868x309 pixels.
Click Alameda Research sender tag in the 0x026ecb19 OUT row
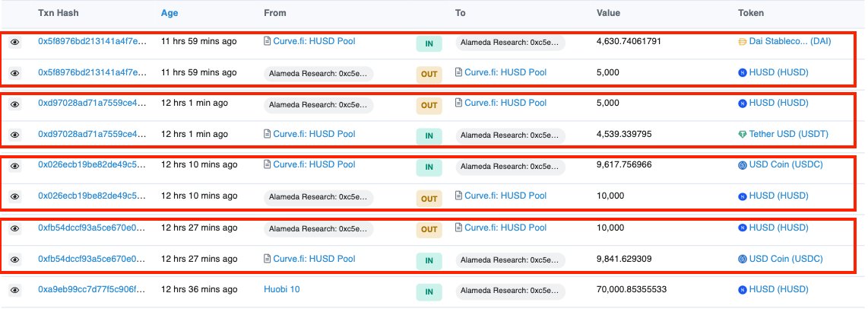pos(319,197)
